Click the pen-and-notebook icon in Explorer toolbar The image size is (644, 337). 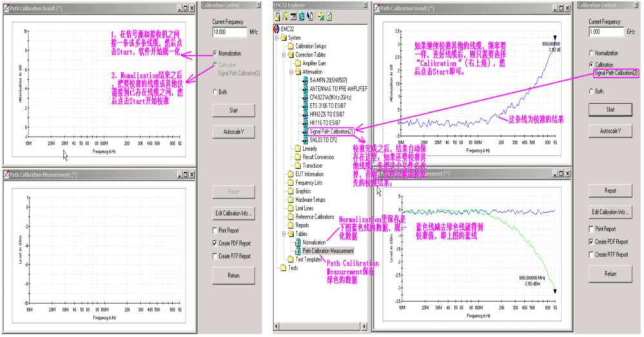coord(310,17)
